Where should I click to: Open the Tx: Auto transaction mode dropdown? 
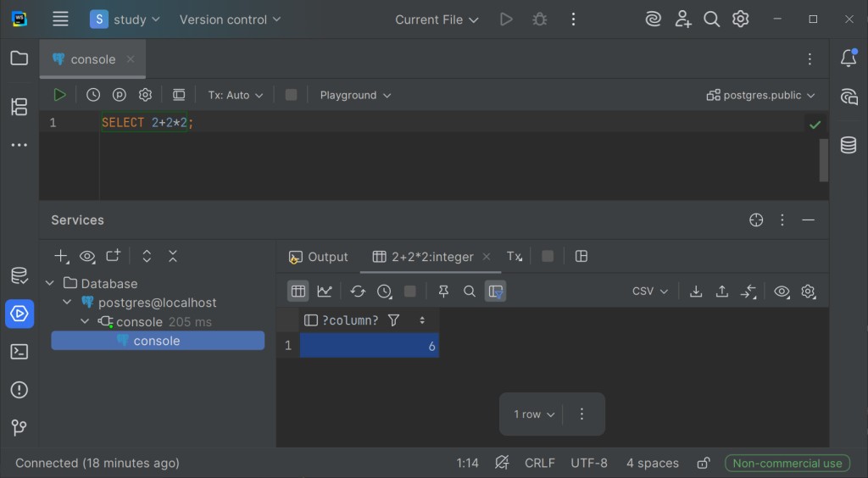(x=236, y=95)
